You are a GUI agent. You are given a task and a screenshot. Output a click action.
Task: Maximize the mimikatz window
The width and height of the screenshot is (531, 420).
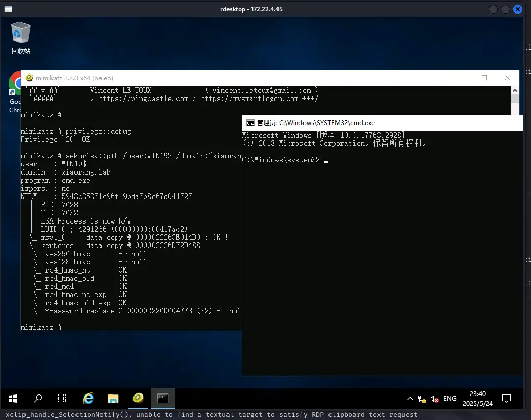click(x=484, y=78)
